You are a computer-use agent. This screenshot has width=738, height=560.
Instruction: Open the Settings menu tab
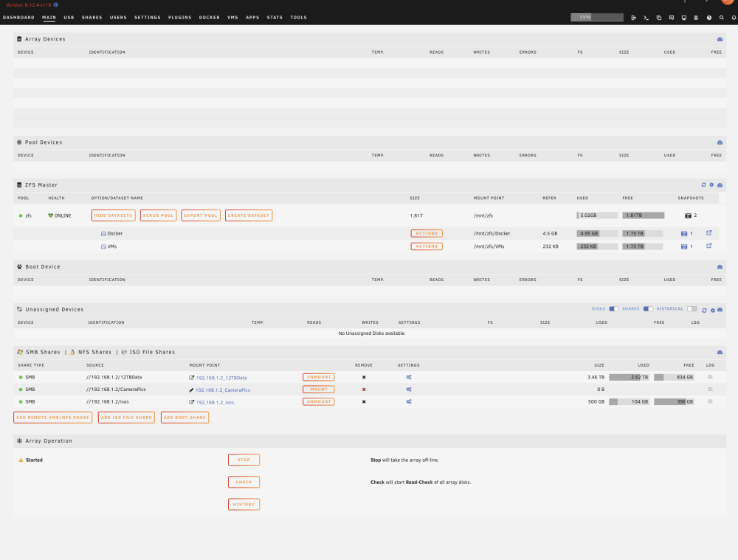point(148,18)
